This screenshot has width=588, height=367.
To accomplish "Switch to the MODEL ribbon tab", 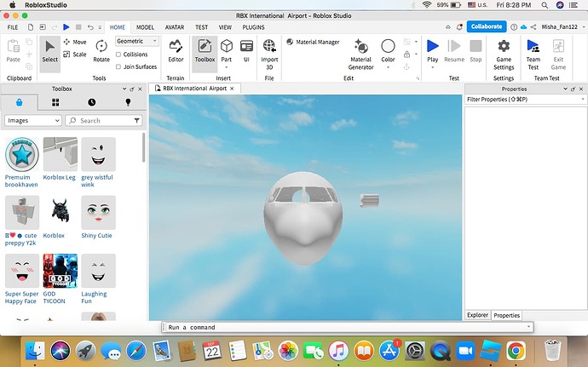I will point(145,27).
